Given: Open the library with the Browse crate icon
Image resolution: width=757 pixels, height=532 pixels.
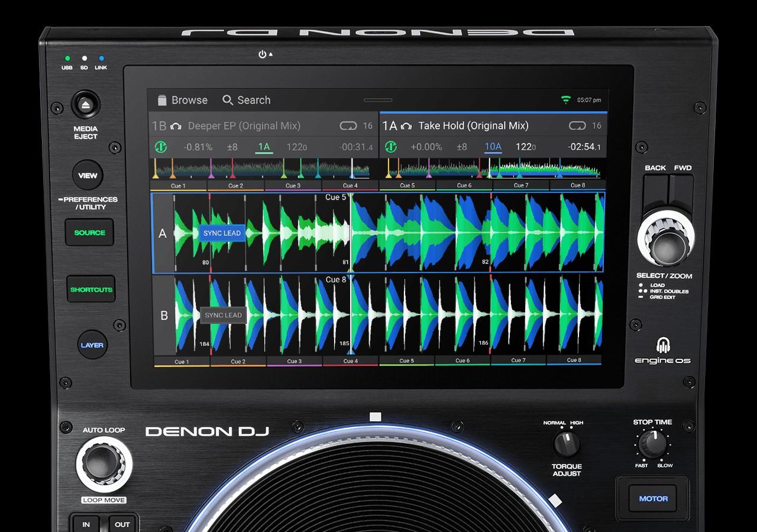Looking at the screenshot, I should point(161,99).
